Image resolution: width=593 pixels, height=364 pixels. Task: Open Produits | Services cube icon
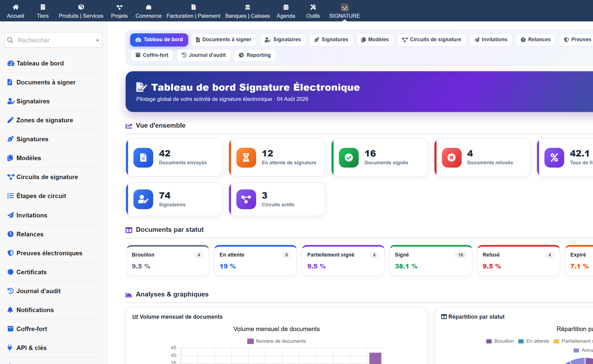pos(81,7)
